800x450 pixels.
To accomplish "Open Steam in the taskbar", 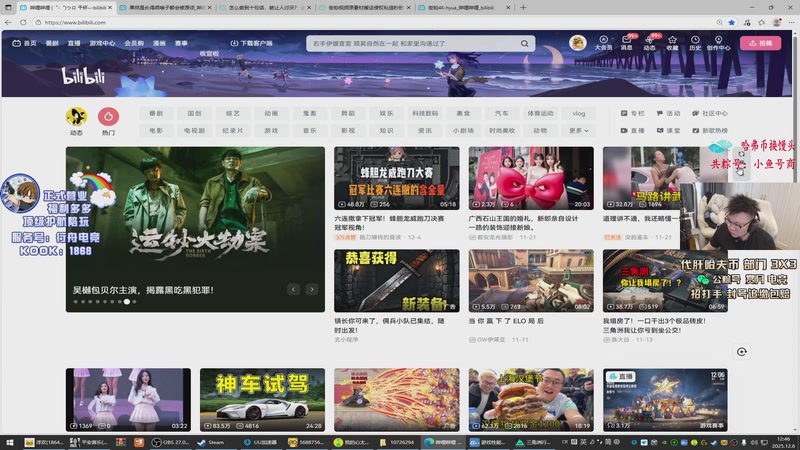I will [x=211, y=442].
